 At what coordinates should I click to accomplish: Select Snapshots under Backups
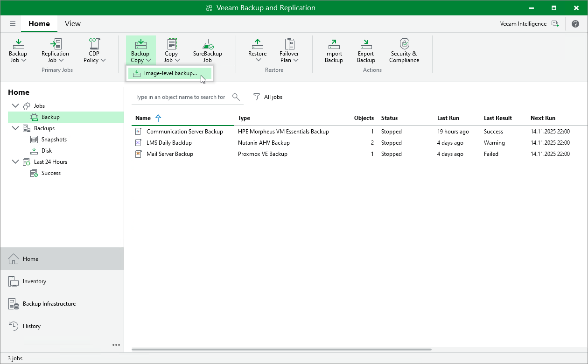[x=54, y=140]
